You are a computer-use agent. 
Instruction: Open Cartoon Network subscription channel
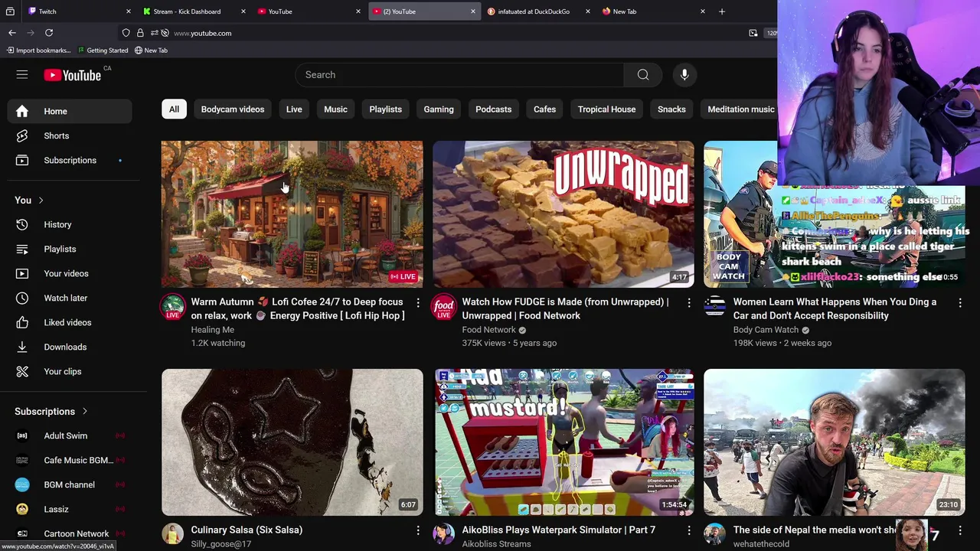click(70, 533)
